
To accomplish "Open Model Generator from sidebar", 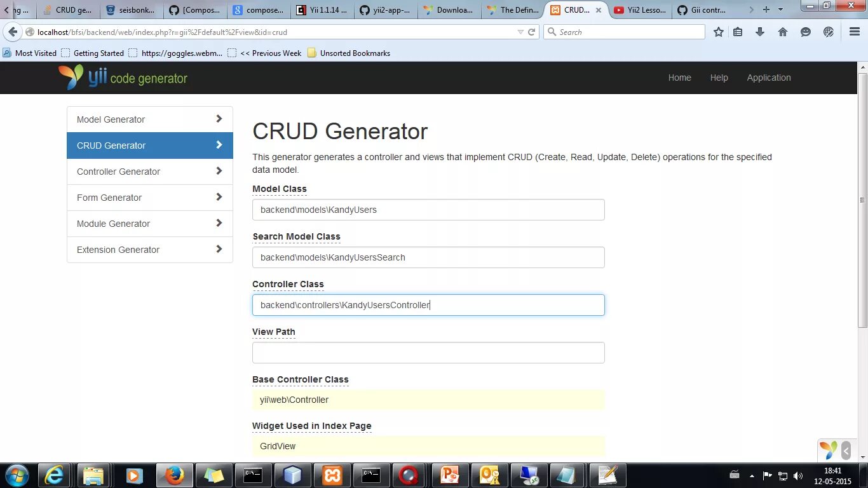I will (x=150, y=119).
